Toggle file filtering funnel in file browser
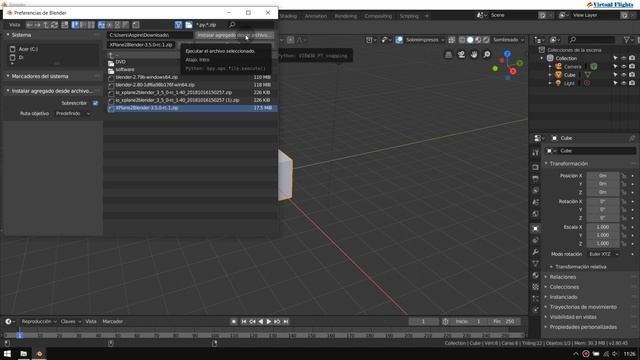Image resolution: width=640 pixels, height=360 pixels. (178, 25)
